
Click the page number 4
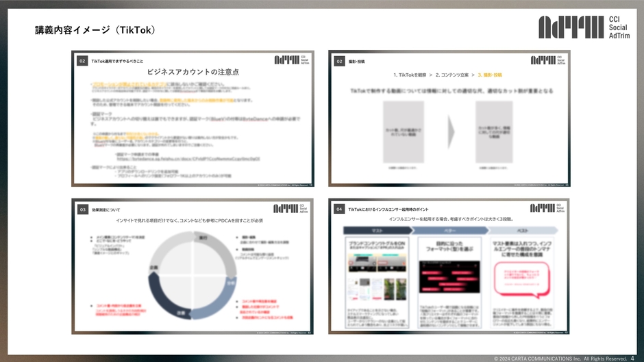click(x=632, y=359)
